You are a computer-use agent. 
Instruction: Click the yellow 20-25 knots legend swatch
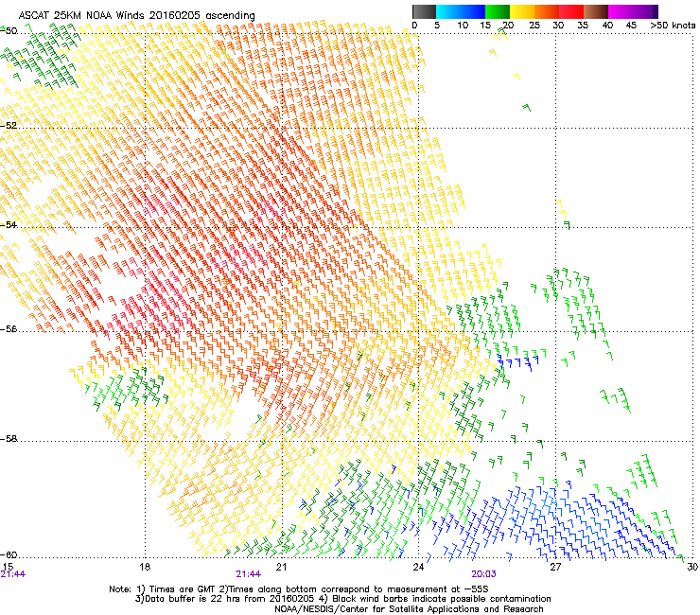522,11
